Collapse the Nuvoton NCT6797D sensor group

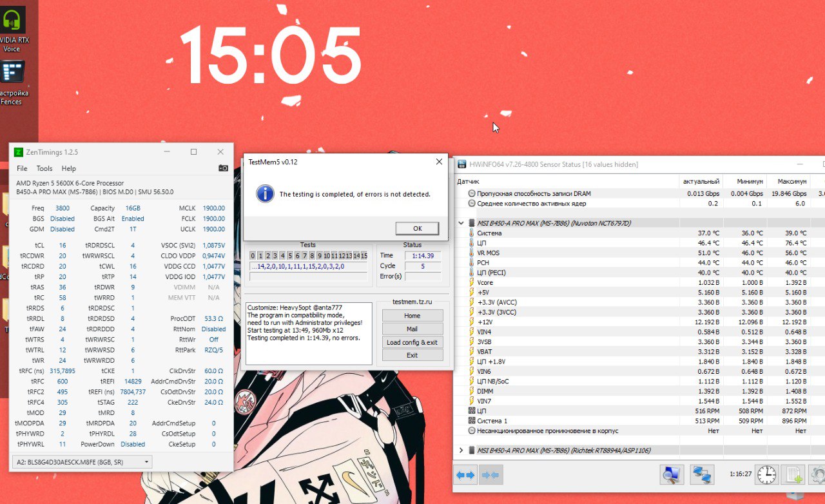coord(461,223)
